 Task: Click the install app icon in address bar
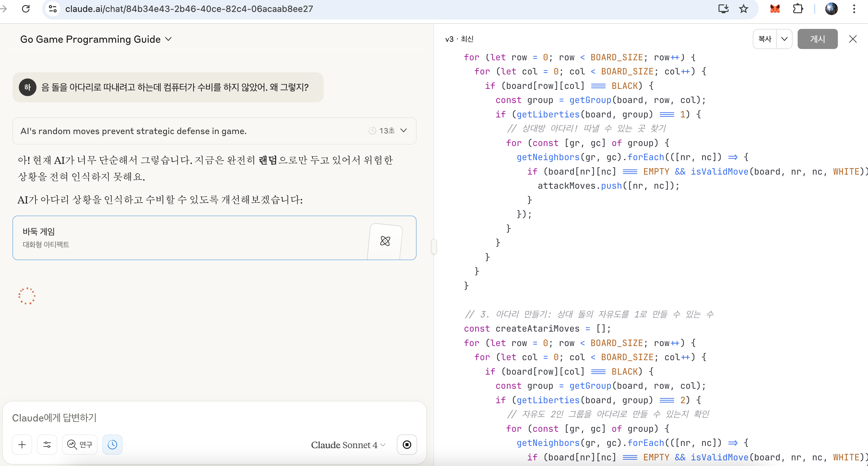pyautogui.click(x=723, y=9)
